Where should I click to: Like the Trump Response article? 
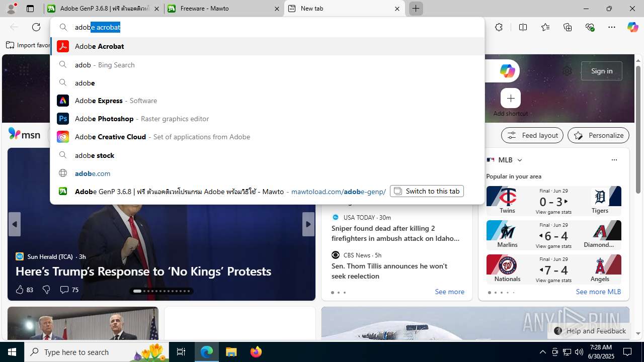24,290
